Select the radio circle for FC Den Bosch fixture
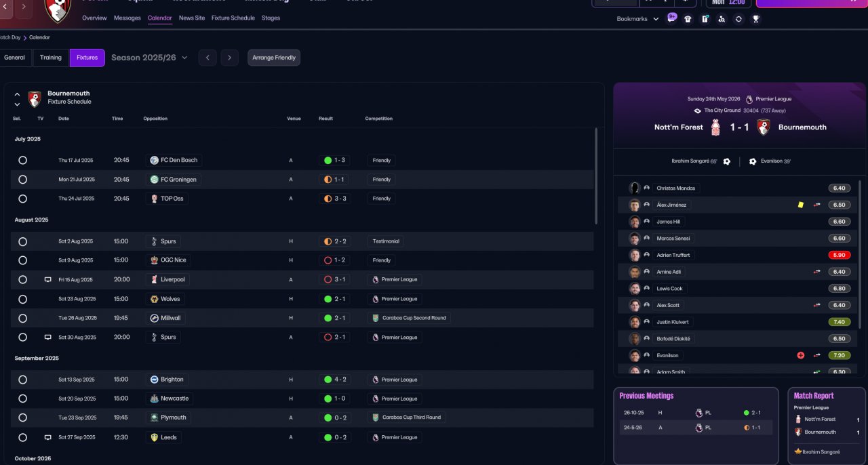This screenshot has width=868, height=465. click(22, 161)
